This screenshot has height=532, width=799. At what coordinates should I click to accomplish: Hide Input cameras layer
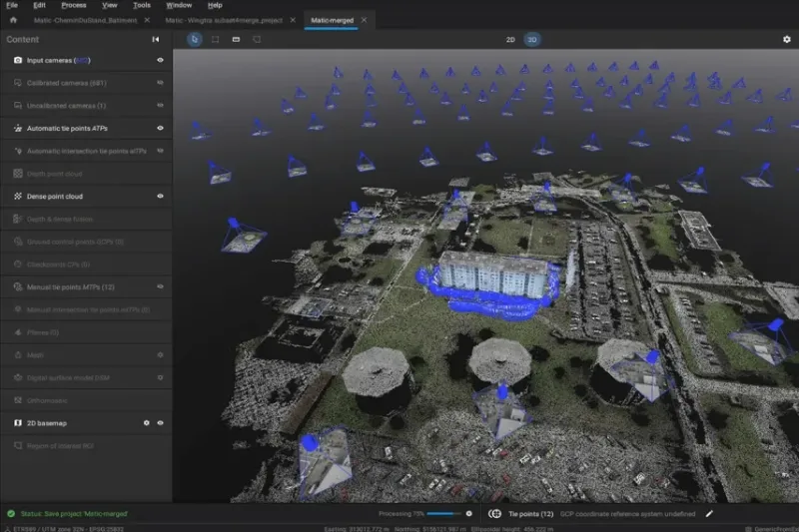point(160,61)
